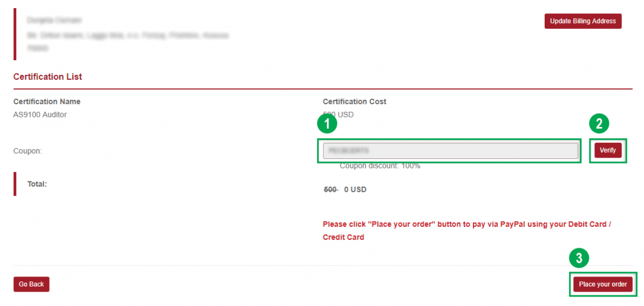Click the Coupon discount 100% text
The width and height of the screenshot is (644, 306).
tap(380, 167)
